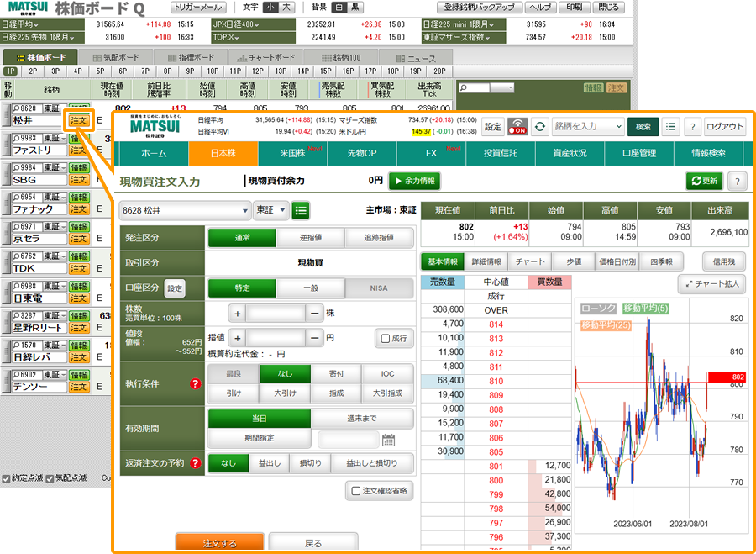Click the red help icon beside 執行条件

(196, 384)
